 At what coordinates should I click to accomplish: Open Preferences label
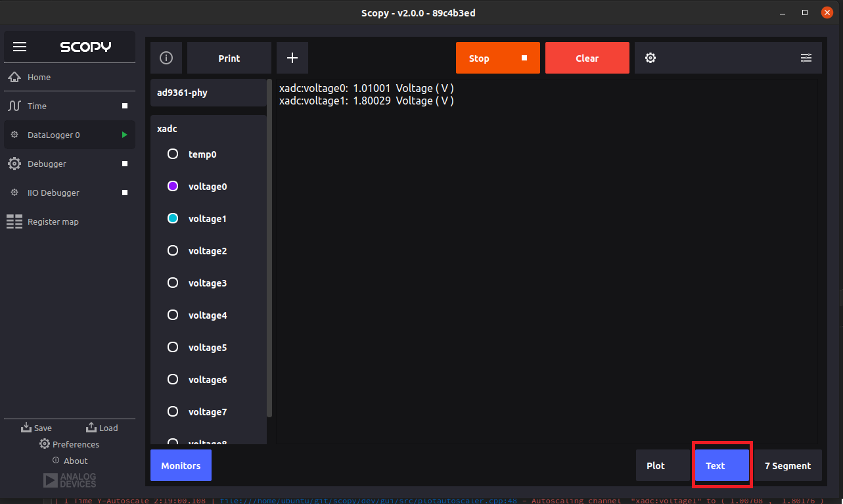pyautogui.click(x=76, y=444)
